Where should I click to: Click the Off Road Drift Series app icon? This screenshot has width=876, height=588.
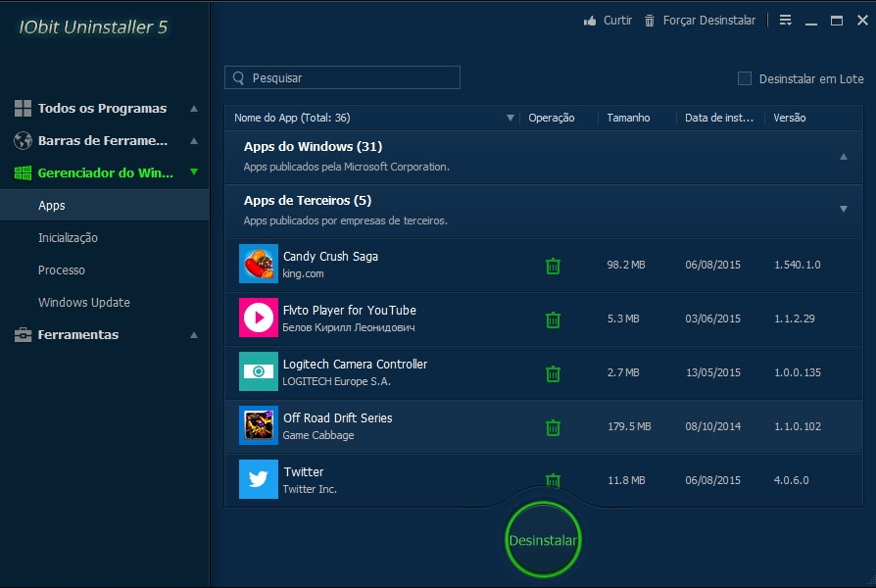tap(258, 425)
